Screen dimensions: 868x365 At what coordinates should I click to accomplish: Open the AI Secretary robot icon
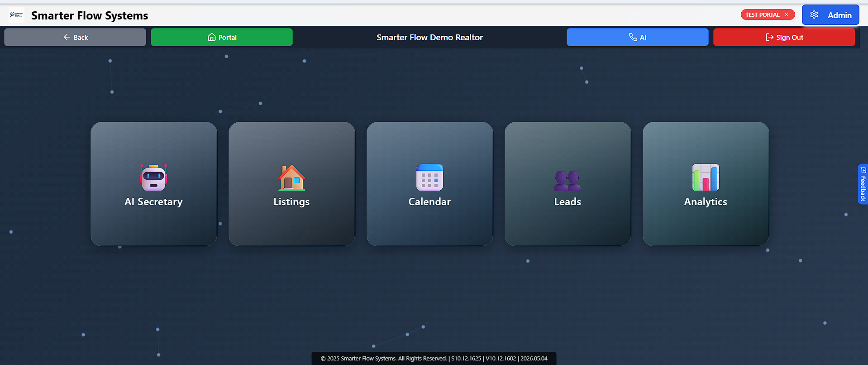[x=154, y=177]
